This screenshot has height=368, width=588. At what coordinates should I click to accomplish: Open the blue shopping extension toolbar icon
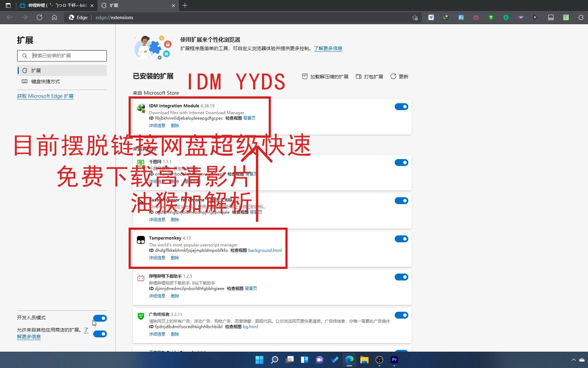tap(461, 17)
